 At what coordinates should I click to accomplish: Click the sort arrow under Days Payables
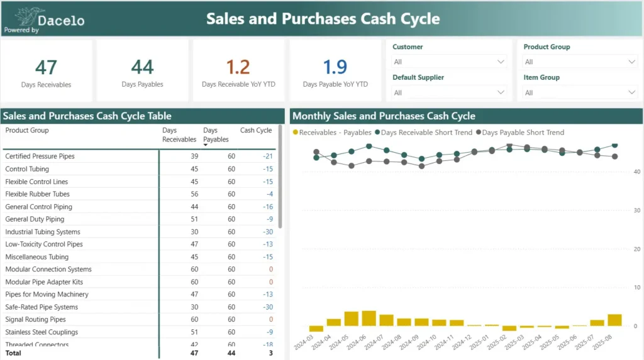(x=206, y=145)
